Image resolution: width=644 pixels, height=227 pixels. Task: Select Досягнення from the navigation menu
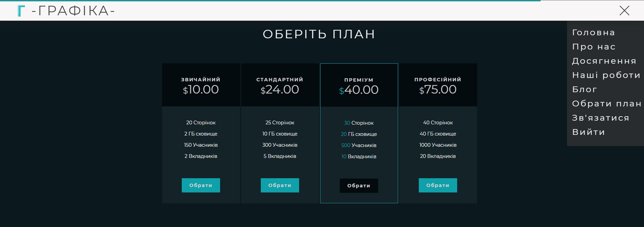[604, 61]
